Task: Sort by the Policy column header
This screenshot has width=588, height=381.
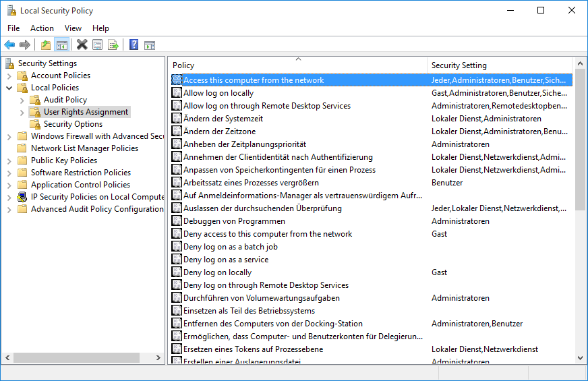Action: point(297,65)
